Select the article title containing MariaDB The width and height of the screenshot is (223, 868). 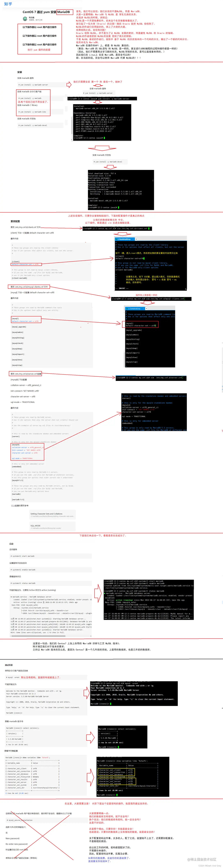[x=46, y=12]
